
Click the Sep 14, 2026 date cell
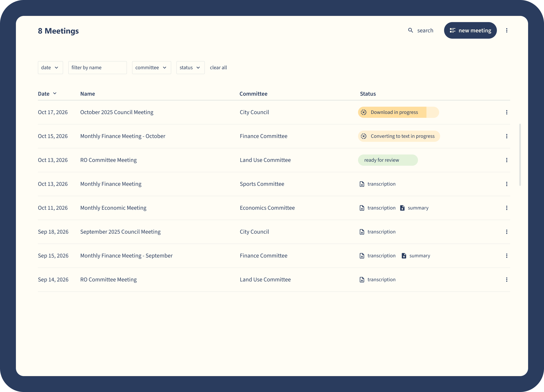[x=53, y=279]
